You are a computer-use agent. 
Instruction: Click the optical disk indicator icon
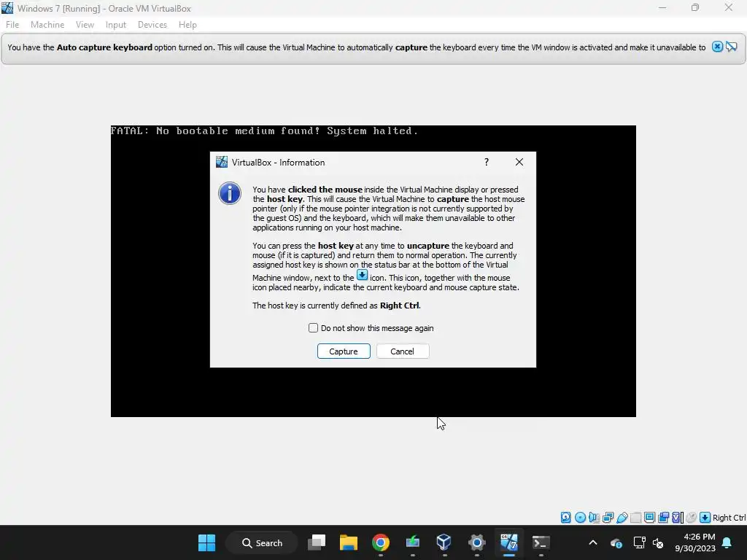tap(580, 518)
